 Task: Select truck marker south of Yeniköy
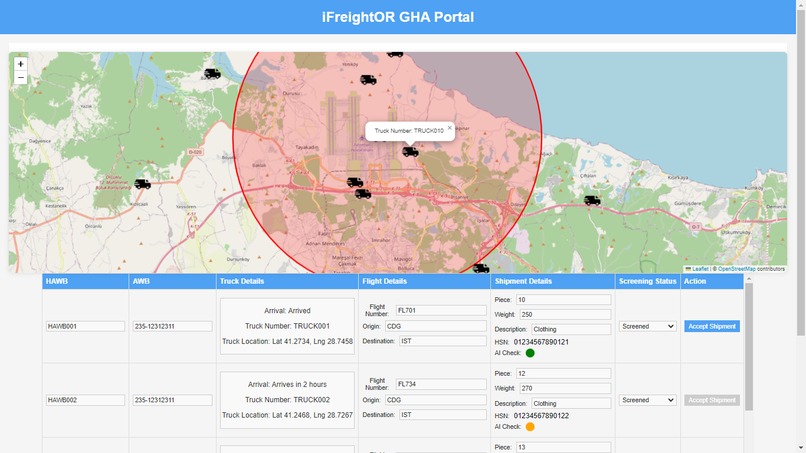[368, 80]
